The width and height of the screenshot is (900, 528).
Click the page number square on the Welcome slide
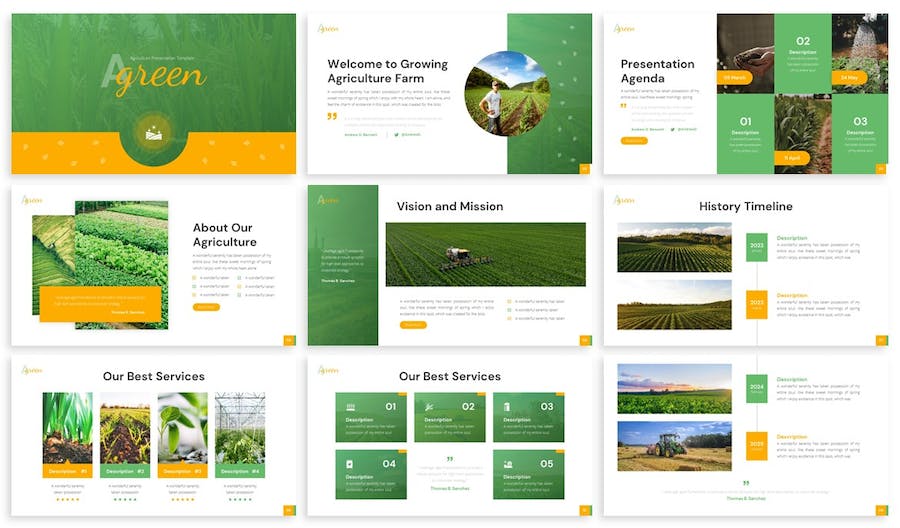click(585, 169)
